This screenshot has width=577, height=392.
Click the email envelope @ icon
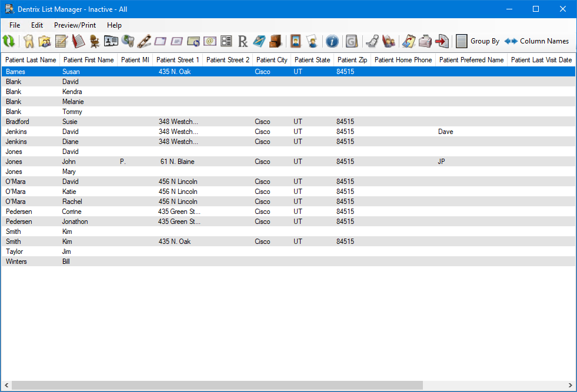210,41
